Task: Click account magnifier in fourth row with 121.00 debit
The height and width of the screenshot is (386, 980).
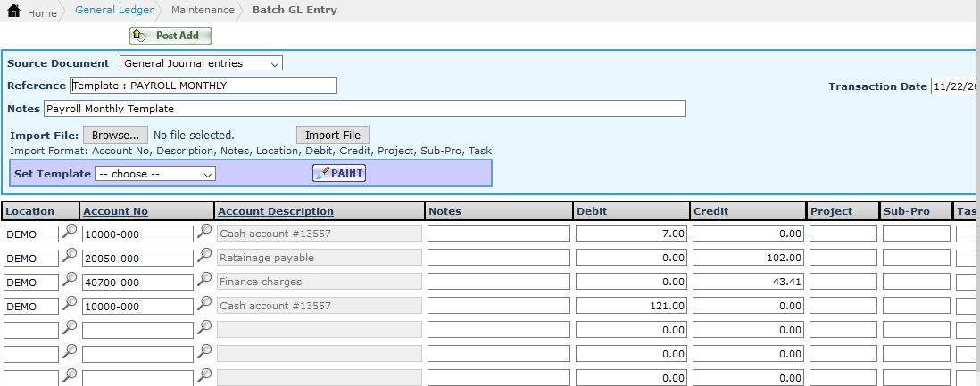Action: click(x=204, y=304)
